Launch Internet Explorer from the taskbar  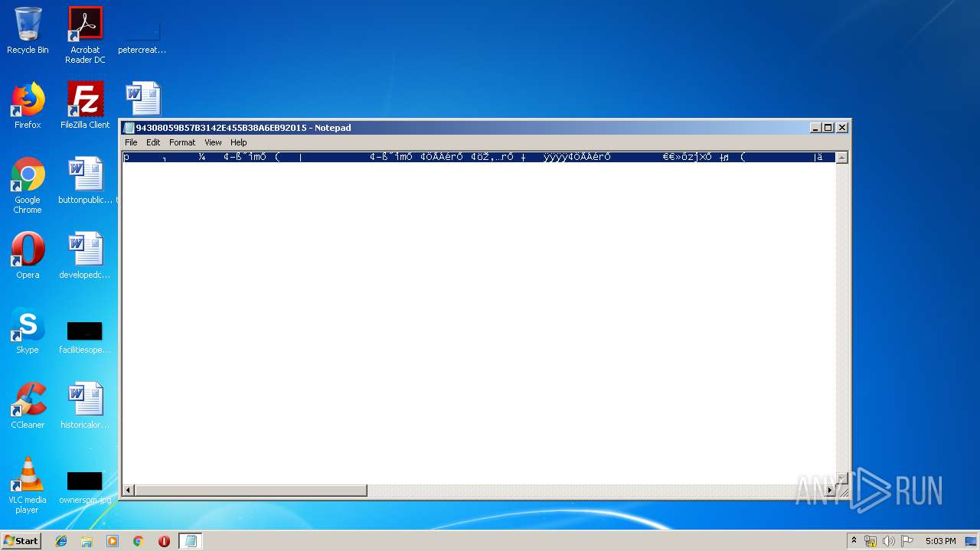61,541
